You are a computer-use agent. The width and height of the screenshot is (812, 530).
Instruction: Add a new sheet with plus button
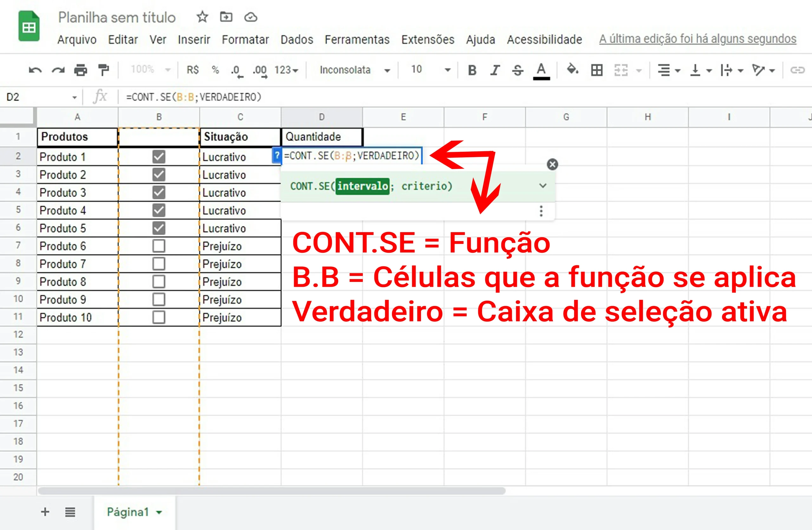[x=45, y=512]
